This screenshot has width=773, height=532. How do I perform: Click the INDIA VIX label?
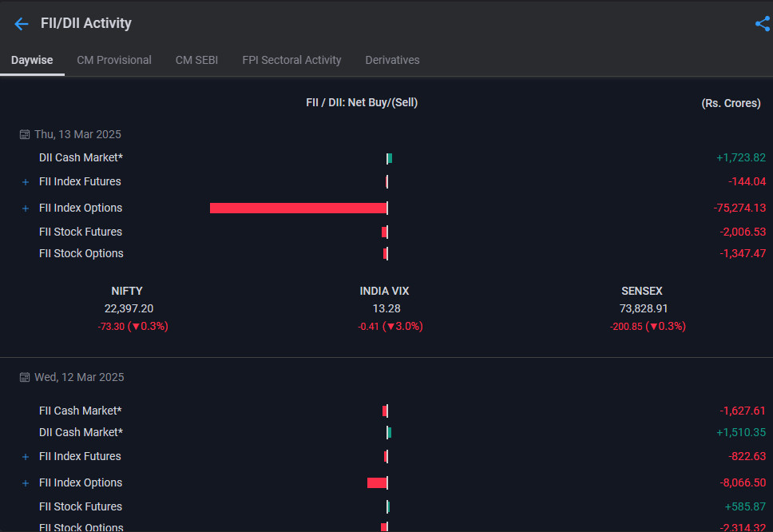pos(385,291)
